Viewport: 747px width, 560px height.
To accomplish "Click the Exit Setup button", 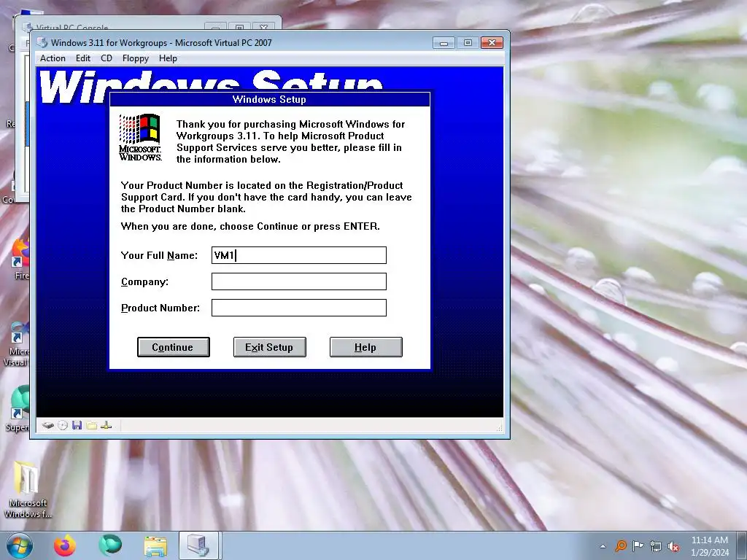I will coord(270,347).
